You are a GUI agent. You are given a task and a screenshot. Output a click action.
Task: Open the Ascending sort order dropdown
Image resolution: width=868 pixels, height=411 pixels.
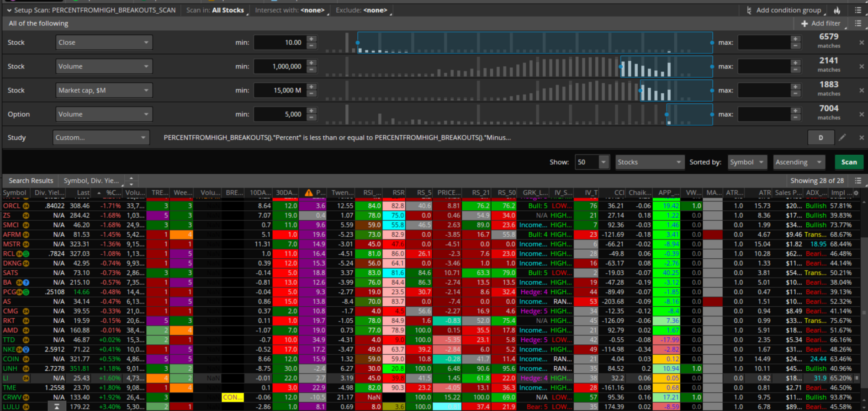point(798,162)
